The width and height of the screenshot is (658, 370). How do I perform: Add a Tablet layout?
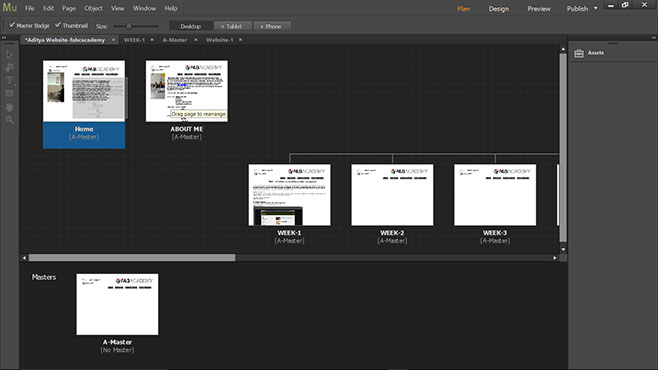[x=232, y=26]
